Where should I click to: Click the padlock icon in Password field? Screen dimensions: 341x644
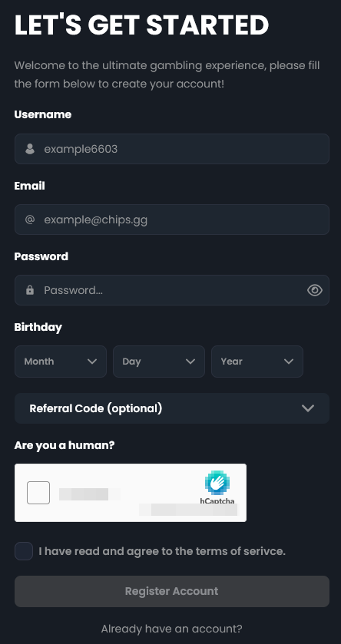(30, 290)
